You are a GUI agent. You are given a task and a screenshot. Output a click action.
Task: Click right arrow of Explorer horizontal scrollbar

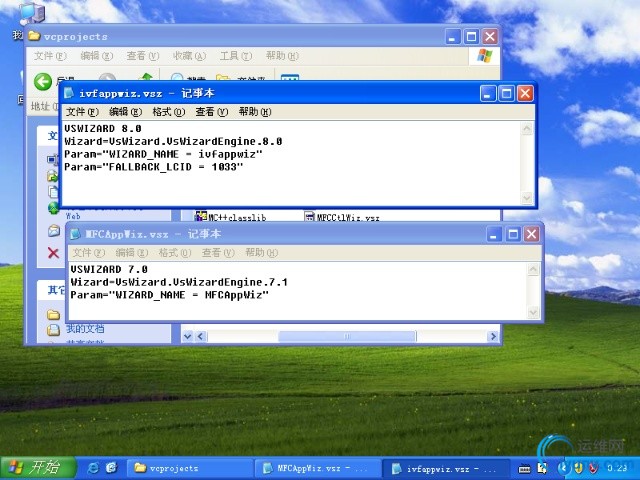[493, 336]
